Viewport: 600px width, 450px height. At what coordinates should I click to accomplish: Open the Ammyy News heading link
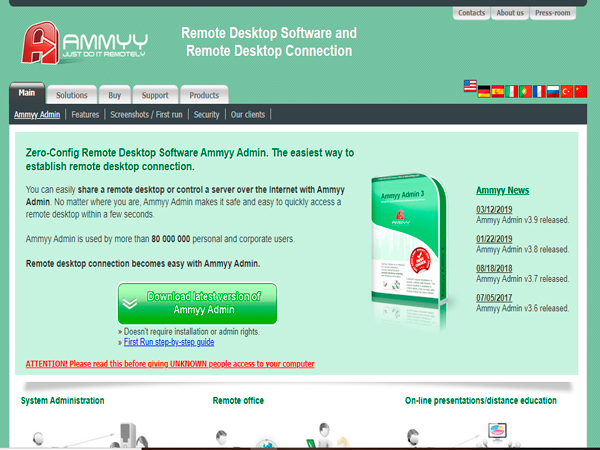(502, 191)
